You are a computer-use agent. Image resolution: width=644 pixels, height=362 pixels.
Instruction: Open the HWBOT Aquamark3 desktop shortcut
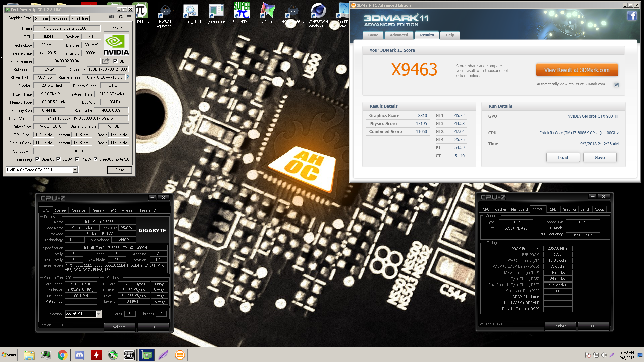pyautogui.click(x=165, y=15)
